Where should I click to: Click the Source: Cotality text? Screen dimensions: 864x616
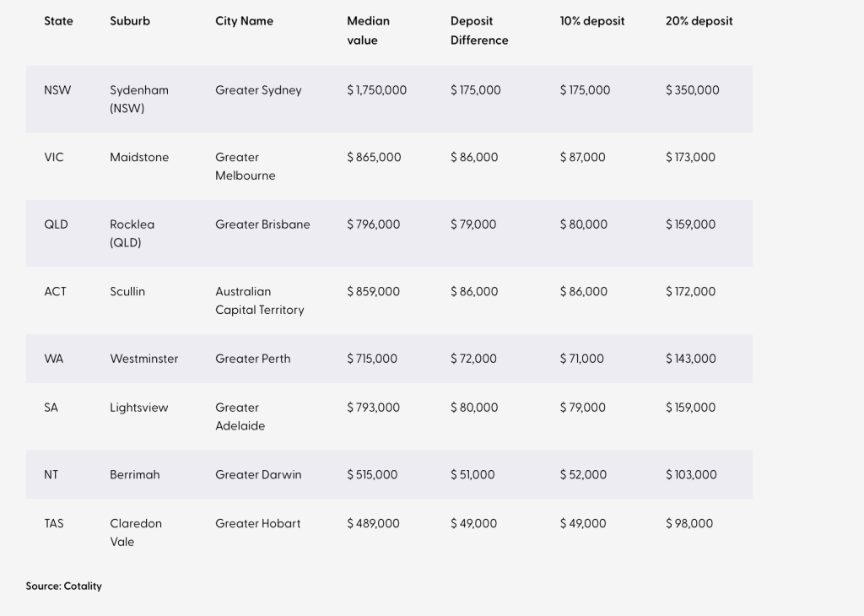coord(64,586)
